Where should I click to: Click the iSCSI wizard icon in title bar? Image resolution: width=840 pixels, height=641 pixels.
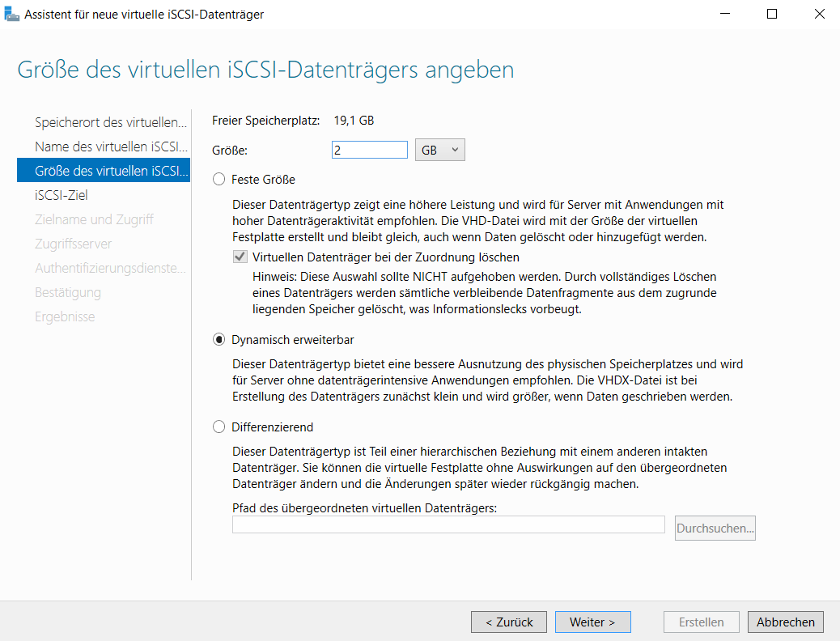(x=12, y=14)
